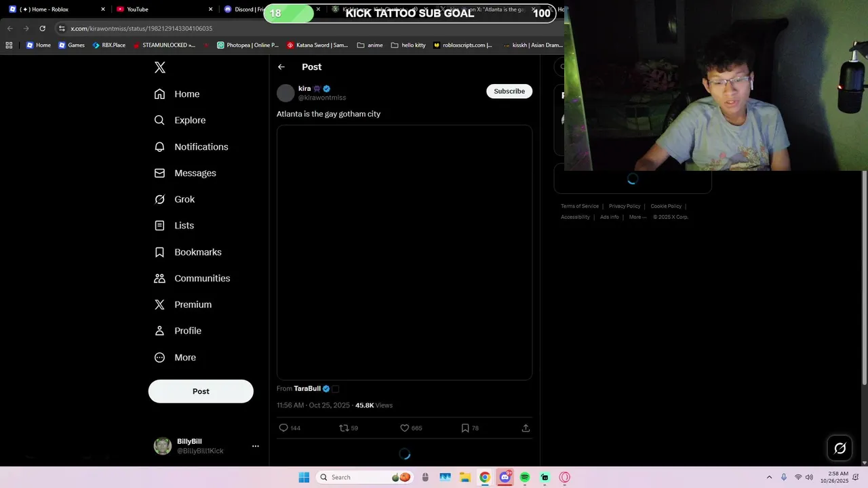The image size is (868, 488).
Task: Open Opera from the taskbar
Action: click(x=565, y=477)
